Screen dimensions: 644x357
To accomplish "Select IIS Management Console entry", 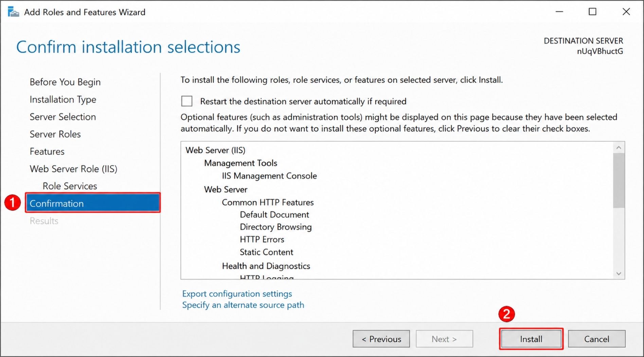I will pos(269,176).
